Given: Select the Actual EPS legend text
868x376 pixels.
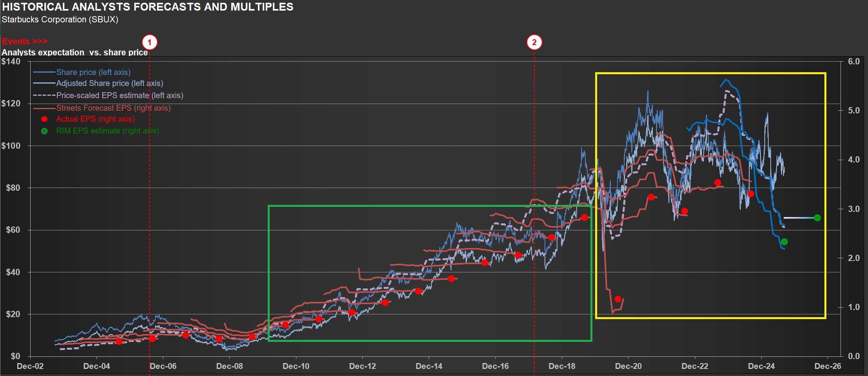Looking at the screenshot, I should click(x=95, y=119).
